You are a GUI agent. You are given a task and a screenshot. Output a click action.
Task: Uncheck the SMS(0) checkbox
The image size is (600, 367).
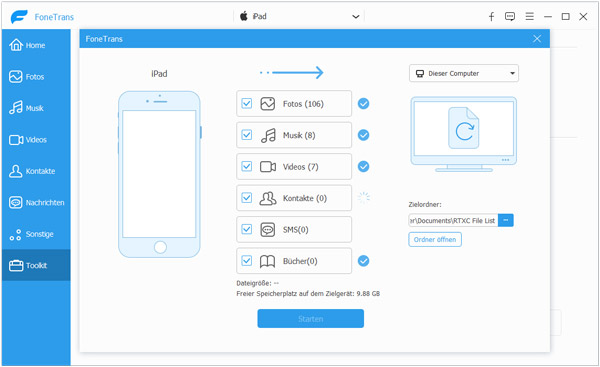[247, 229]
